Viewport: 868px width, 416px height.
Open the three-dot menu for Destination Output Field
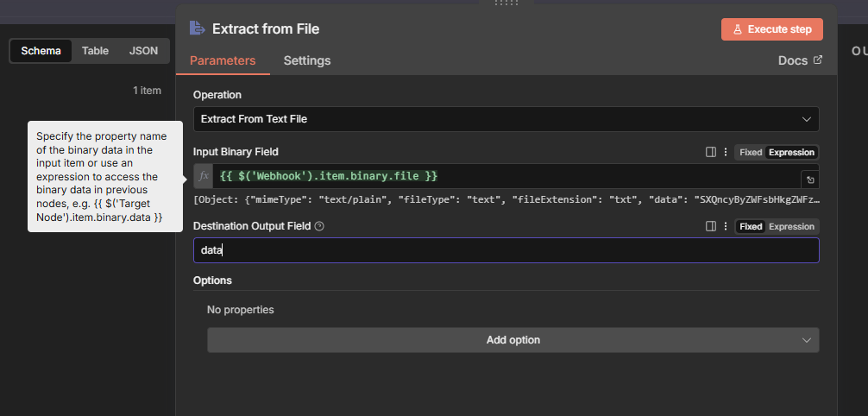pyautogui.click(x=726, y=226)
